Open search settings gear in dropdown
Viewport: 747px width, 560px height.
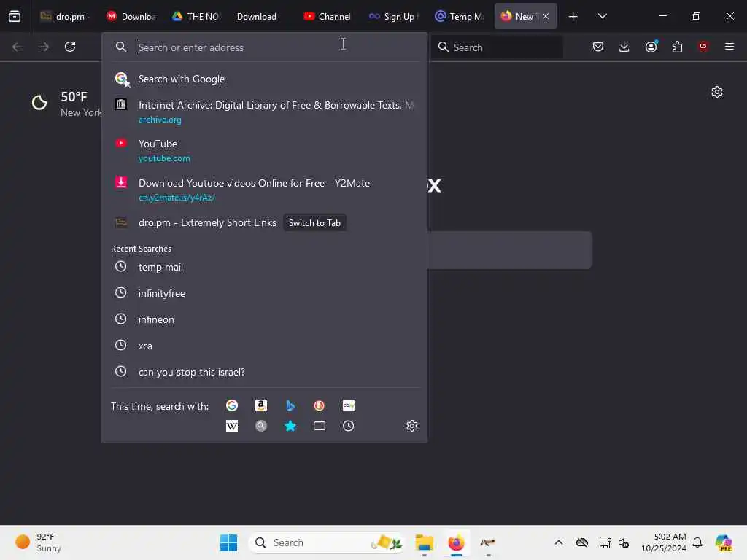coord(412,426)
